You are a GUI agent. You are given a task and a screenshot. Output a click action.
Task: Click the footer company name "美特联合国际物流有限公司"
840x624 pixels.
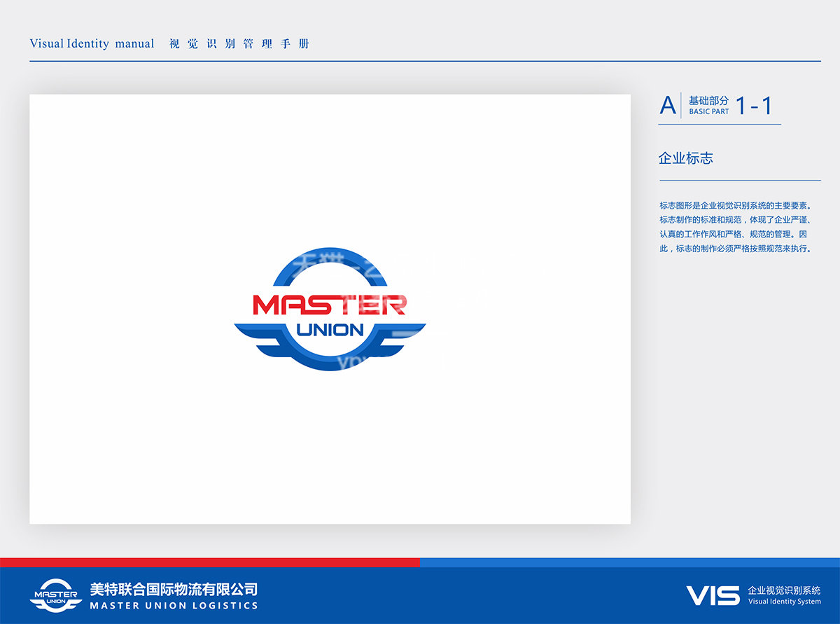click(174, 589)
